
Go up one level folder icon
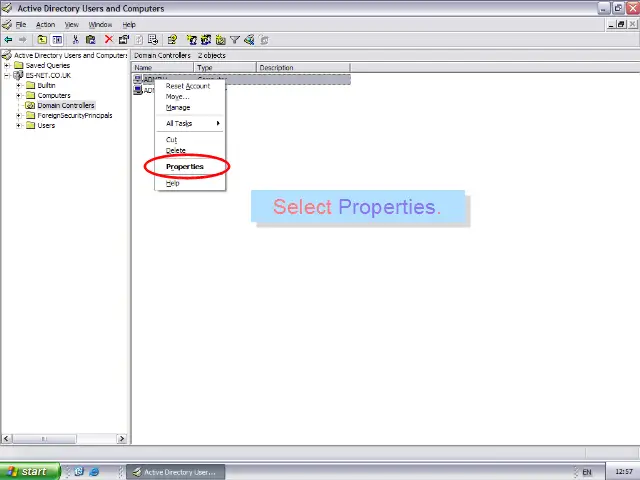(x=42, y=40)
